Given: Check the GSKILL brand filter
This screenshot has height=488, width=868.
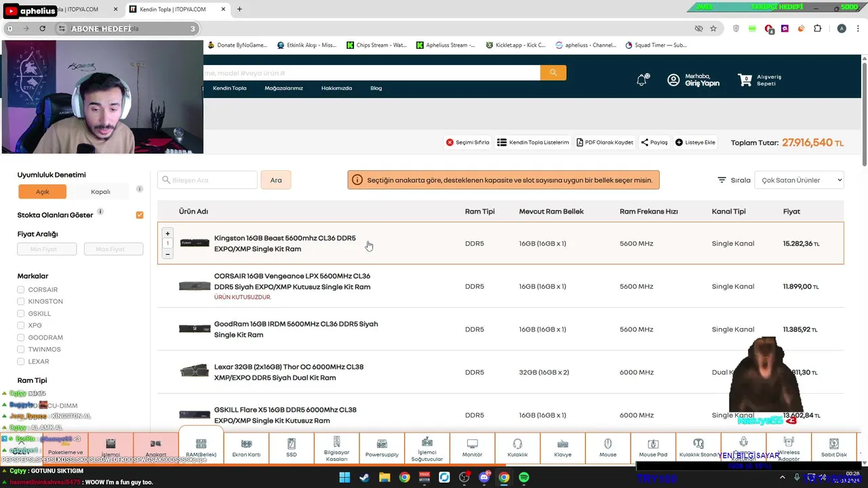Looking at the screenshot, I should coord(21,314).
